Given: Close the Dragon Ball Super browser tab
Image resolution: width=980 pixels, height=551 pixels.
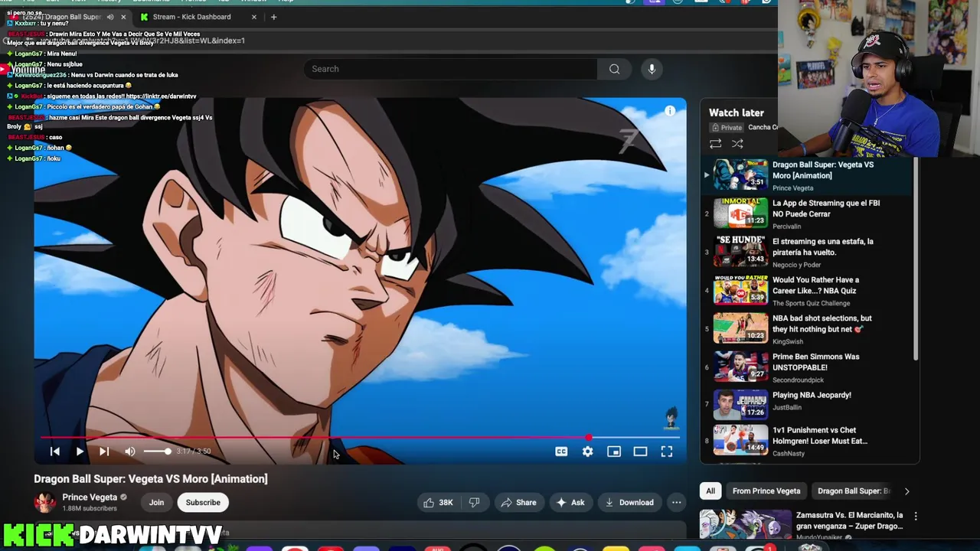Looking at the screenshot, I should 123,17.
